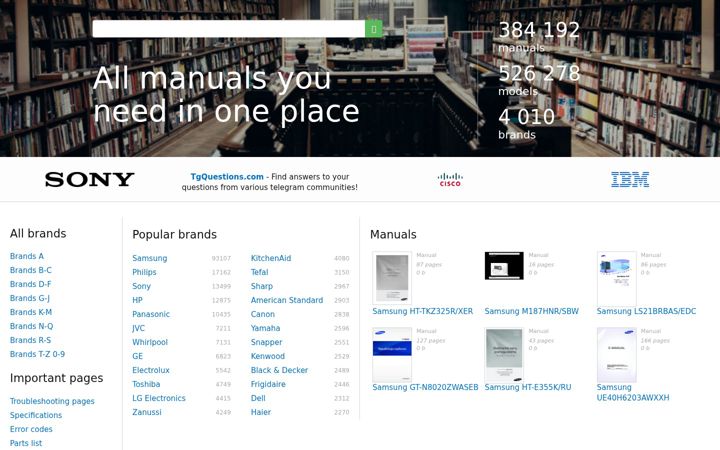
Task: Go to Troubleshooting pages
Action: point(52,401)
